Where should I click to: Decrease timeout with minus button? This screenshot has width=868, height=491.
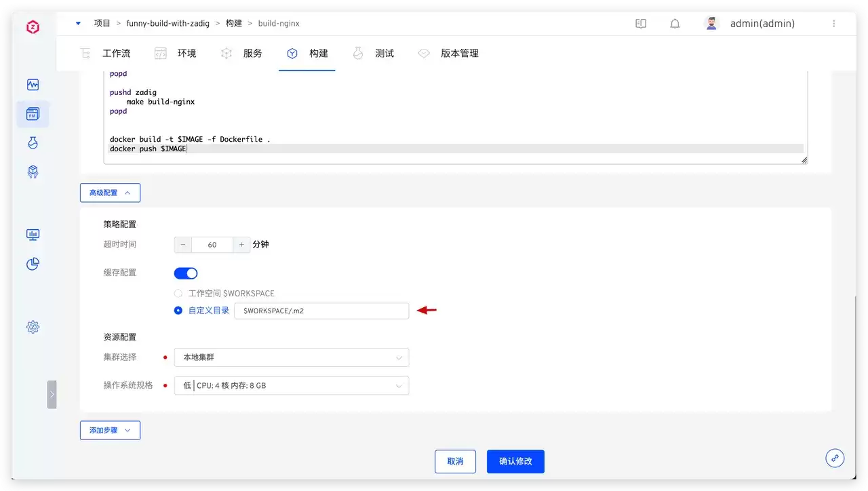coord(183,245)
